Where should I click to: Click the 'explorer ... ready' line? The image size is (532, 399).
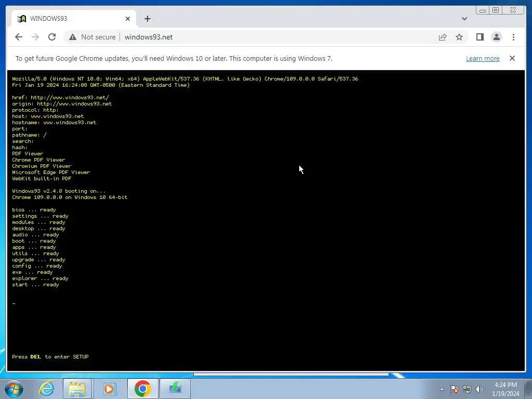(40, 278)
